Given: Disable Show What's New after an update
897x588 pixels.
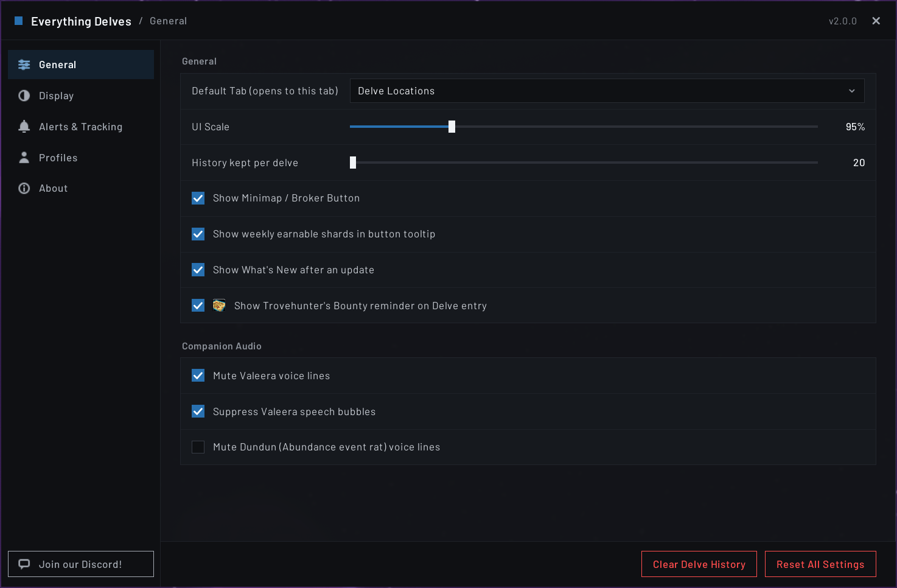Looking at the screenshot, I should click(198, 270).
